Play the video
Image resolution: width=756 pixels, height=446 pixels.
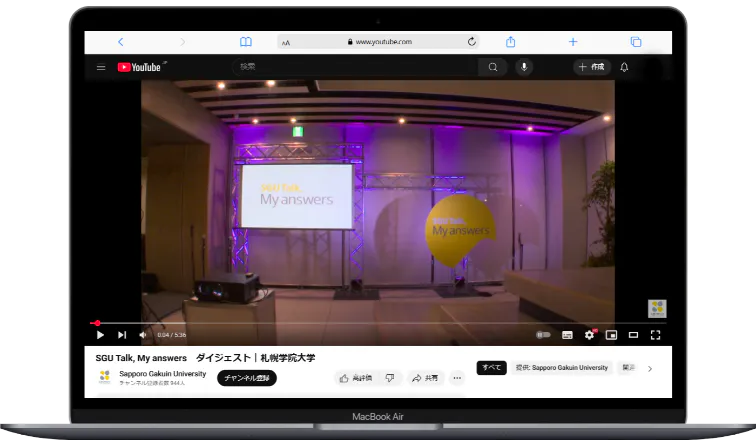coord(100,335)
